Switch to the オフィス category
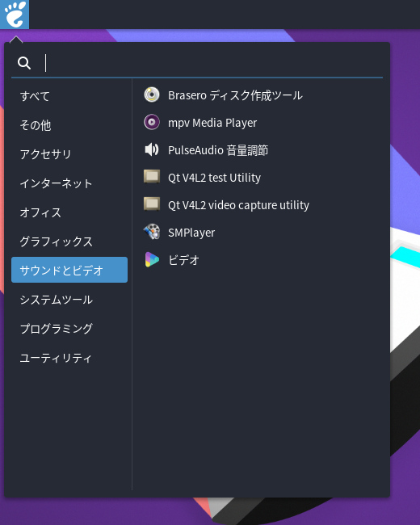420x525 pixels. [x=69, y=212]
